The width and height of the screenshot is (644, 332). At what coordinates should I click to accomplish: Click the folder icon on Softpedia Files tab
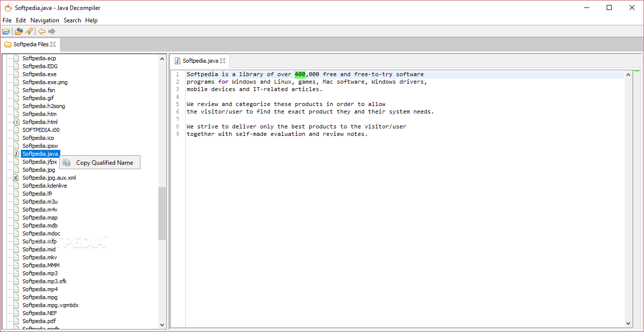[8, 44]
